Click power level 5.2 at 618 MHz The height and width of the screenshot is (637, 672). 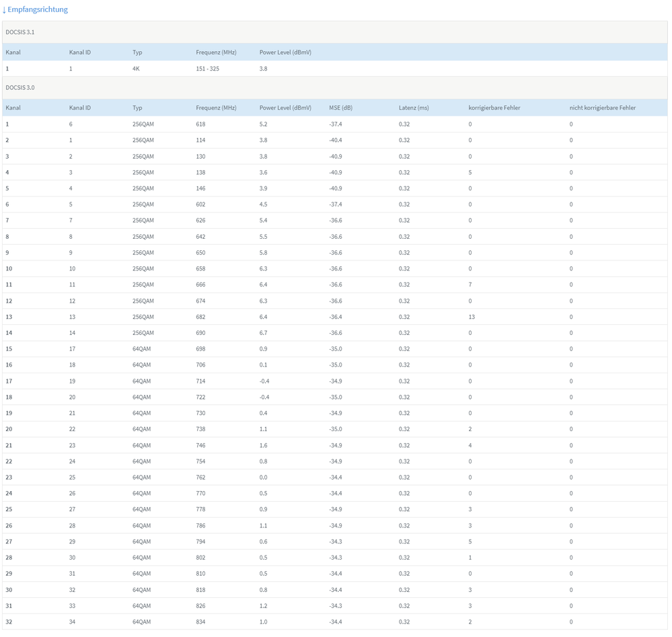click(x=263, y=124)
